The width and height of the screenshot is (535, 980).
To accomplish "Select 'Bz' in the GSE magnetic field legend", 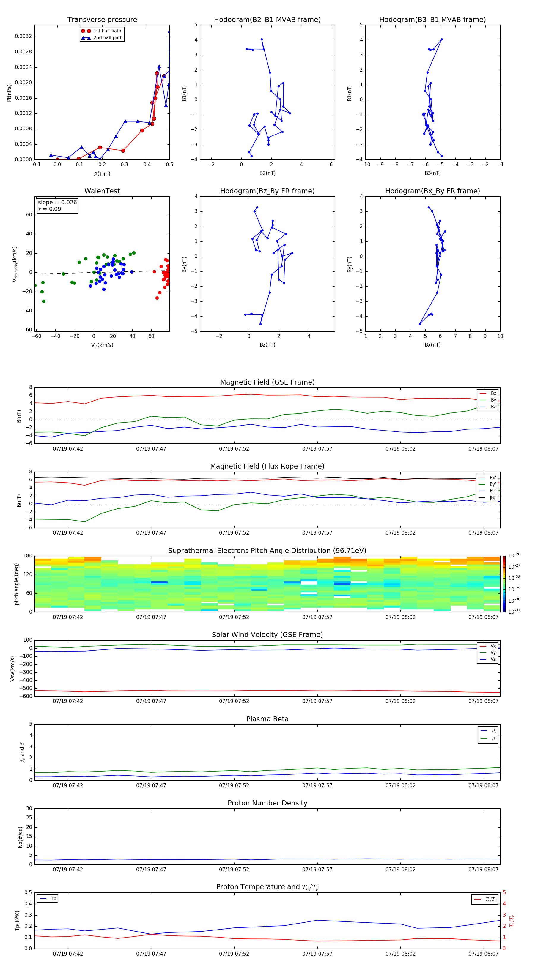I will 488,407.
